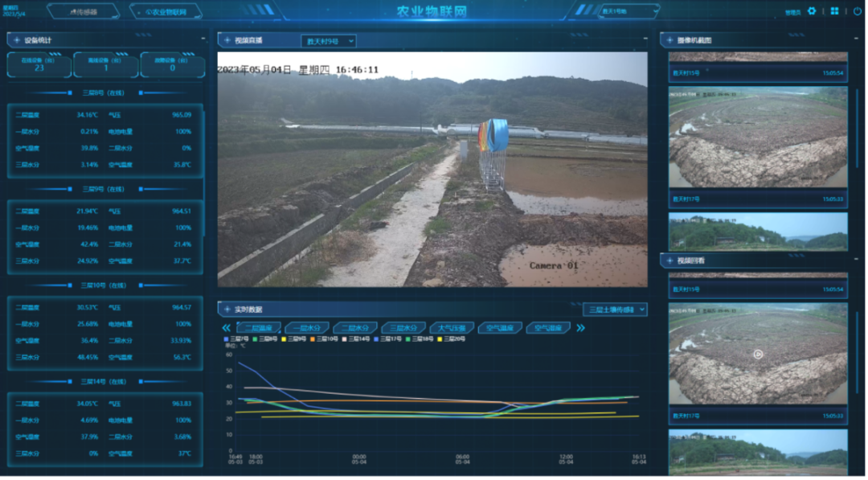This screenshot has height=480, width=868.
Task: Open hillside snapshot thumbnail in 摄像机截图 panel
Action: pos(758,232)
